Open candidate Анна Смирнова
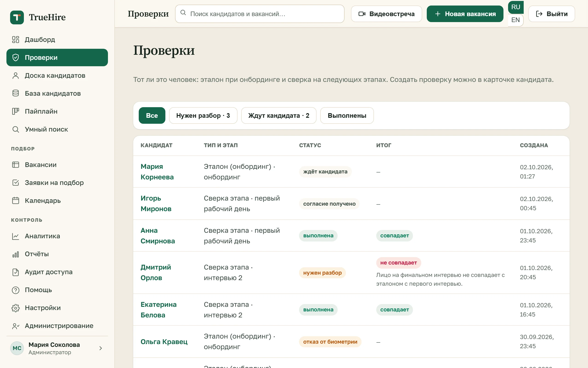The height and width of the screenshot is (368, 588). (x=158, y=236)
